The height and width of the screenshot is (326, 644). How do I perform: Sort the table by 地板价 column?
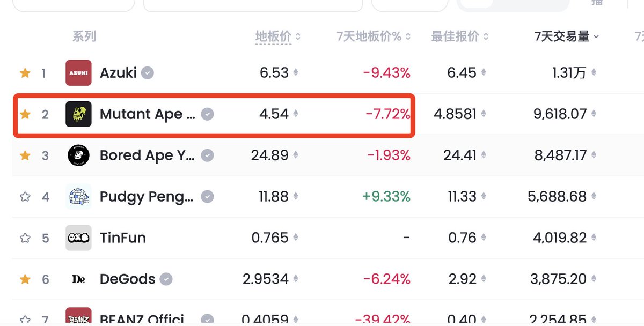[x=273, y=36]
